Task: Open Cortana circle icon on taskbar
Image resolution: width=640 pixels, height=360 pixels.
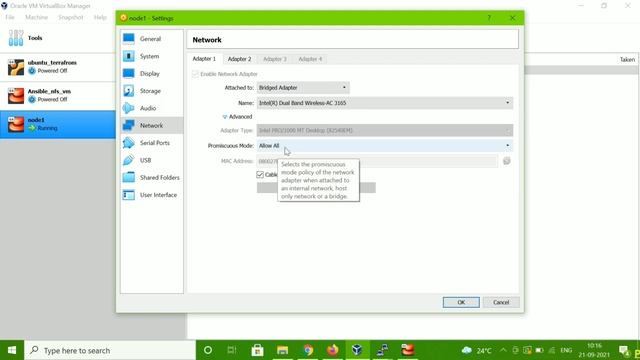Action: [208, 350]
